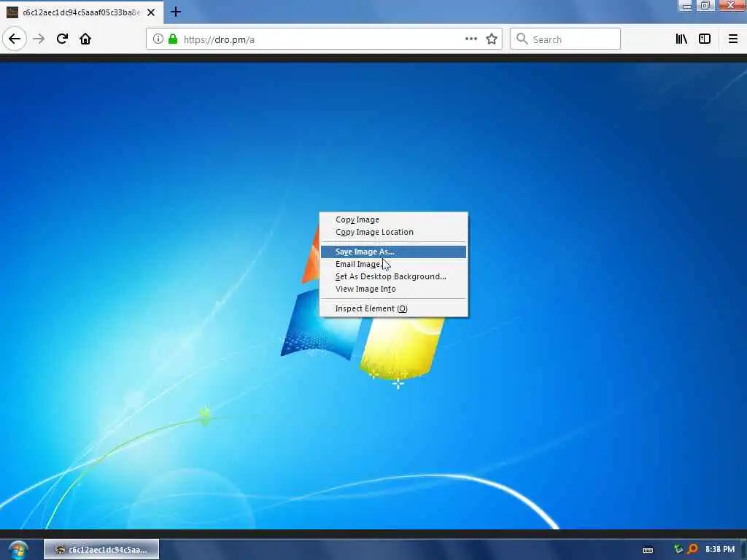This screenshot has width=747, height=560.
Task: Select Email Image... menu entry
Action: (393, 264)
